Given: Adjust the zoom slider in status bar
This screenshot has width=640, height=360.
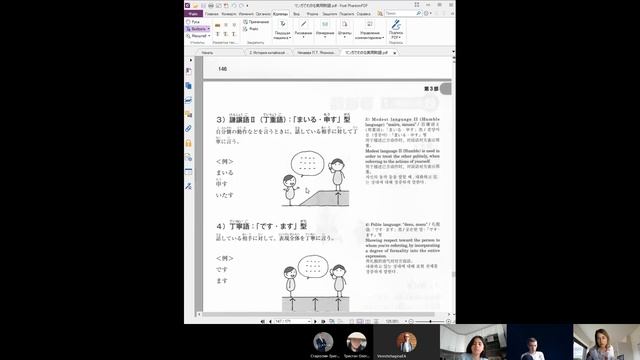Looking at the screenshot, I should (430, 321).
